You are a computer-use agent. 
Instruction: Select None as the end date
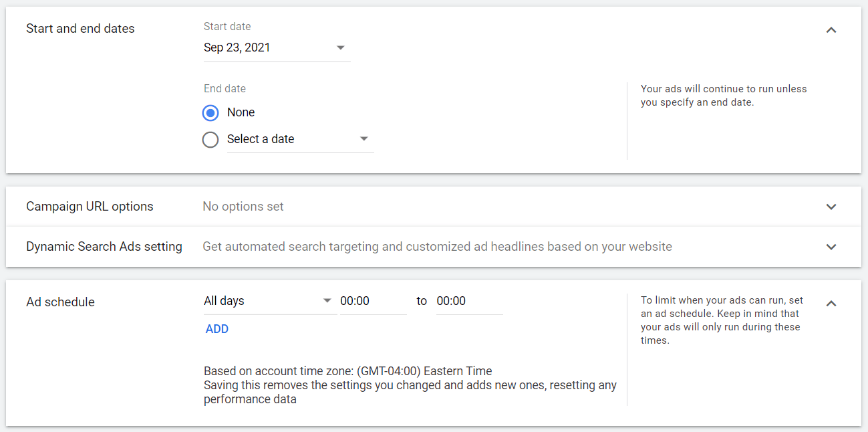click(210, 112)
